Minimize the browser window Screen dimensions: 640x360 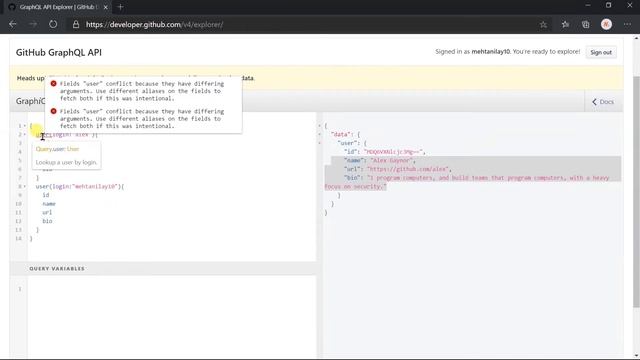588,5
